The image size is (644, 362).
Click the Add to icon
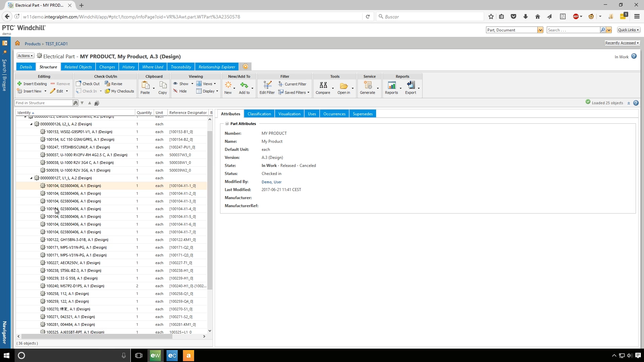(x=244, y=85)
